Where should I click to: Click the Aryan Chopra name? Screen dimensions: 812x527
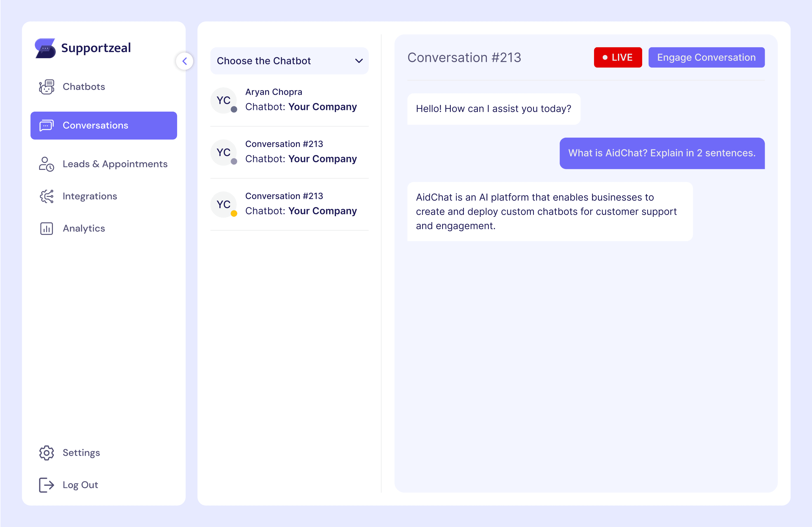coord(274,92)
